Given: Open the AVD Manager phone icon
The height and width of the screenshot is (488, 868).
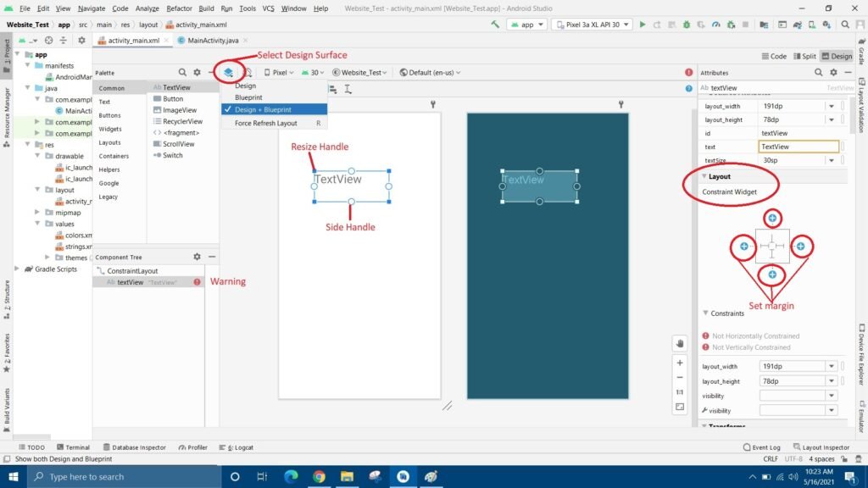Looking at the screenshot, I should tap(811, 25).
